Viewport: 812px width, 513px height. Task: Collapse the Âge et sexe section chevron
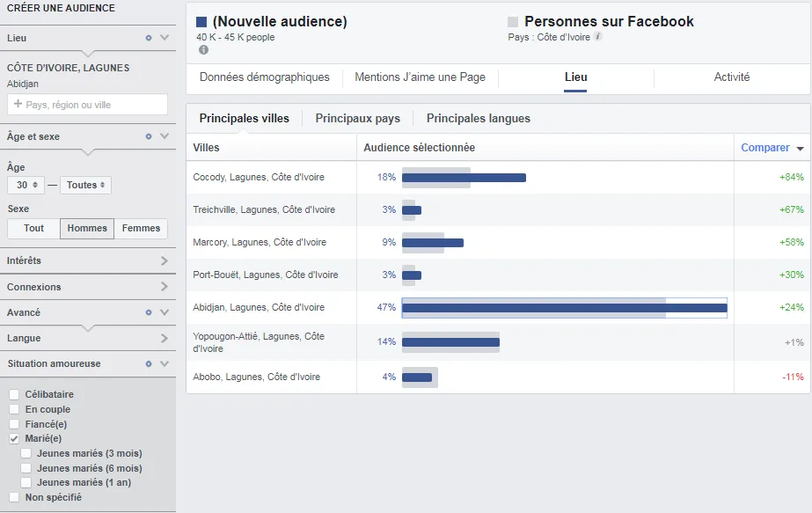[x=165, y=136]
